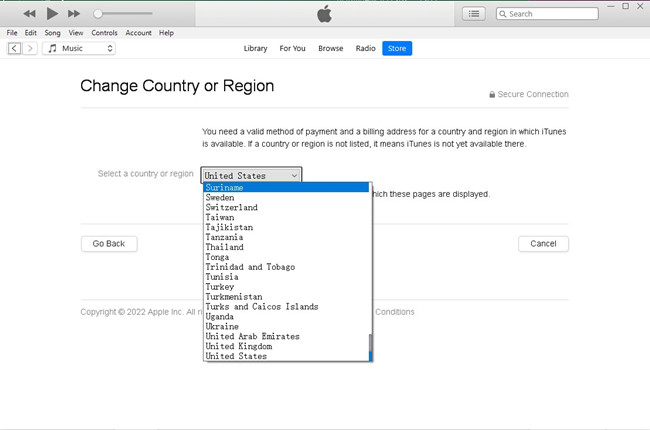Open the View menu
Screen dimensions: 650x430
(76, 33)
